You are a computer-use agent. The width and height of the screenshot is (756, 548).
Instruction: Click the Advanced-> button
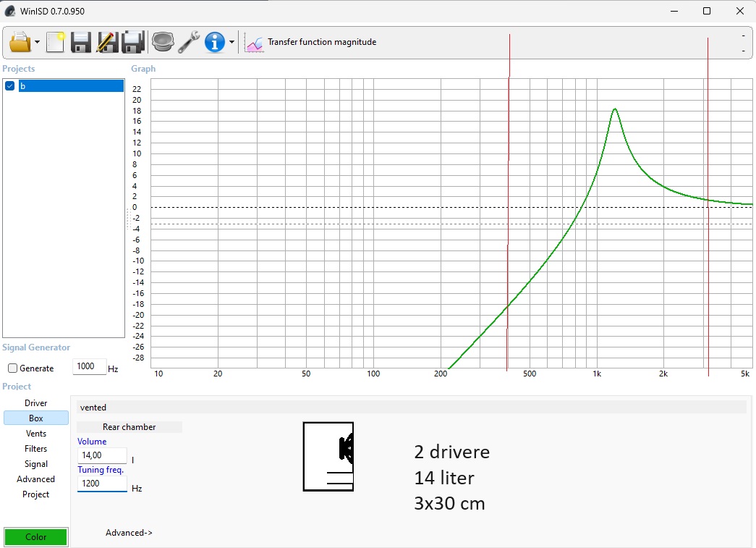click(x=129, y=533)
